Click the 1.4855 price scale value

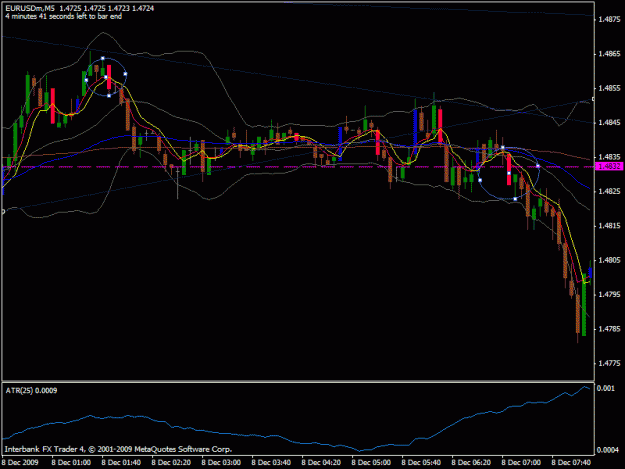click(609, 88)
